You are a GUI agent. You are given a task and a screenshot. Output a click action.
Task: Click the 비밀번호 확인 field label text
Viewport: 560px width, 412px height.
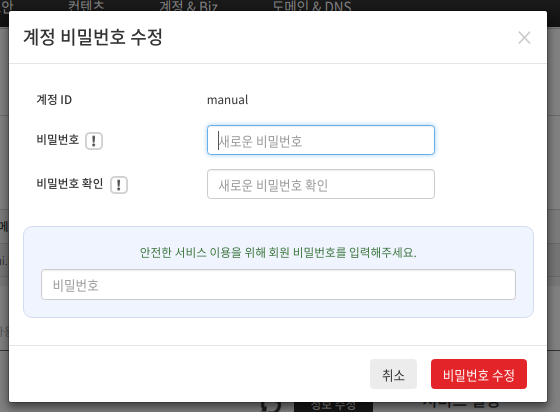pyautogui.click(x=70, y=184)
